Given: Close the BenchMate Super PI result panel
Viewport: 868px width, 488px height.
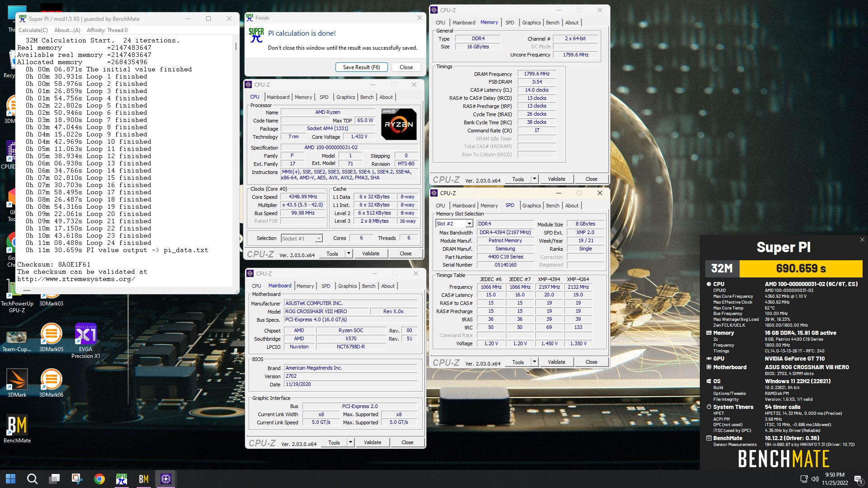Looking at the screenshot, I should [862, 240].
